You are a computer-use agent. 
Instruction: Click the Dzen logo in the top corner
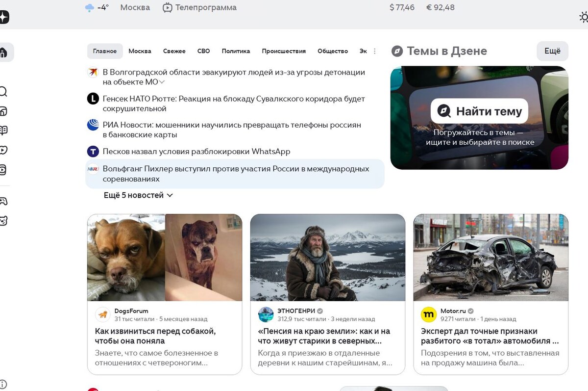pos(4,17)
